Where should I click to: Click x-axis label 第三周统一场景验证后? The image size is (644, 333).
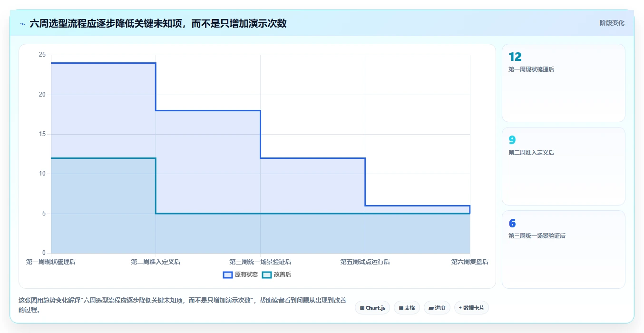260,262
